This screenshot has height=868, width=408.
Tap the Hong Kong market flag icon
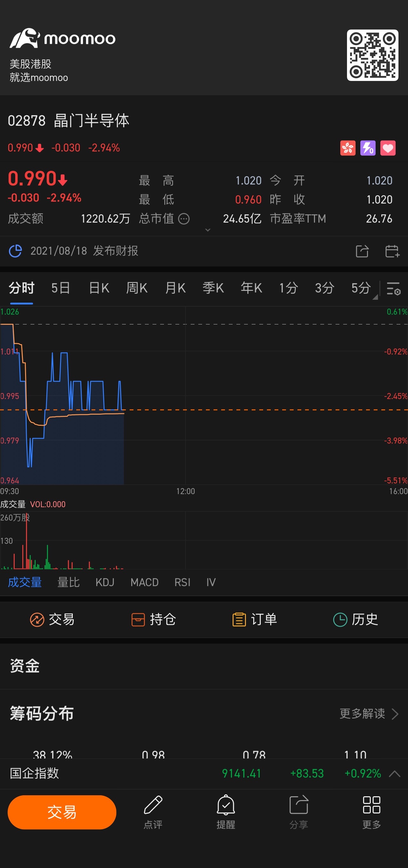click(348, 148)
